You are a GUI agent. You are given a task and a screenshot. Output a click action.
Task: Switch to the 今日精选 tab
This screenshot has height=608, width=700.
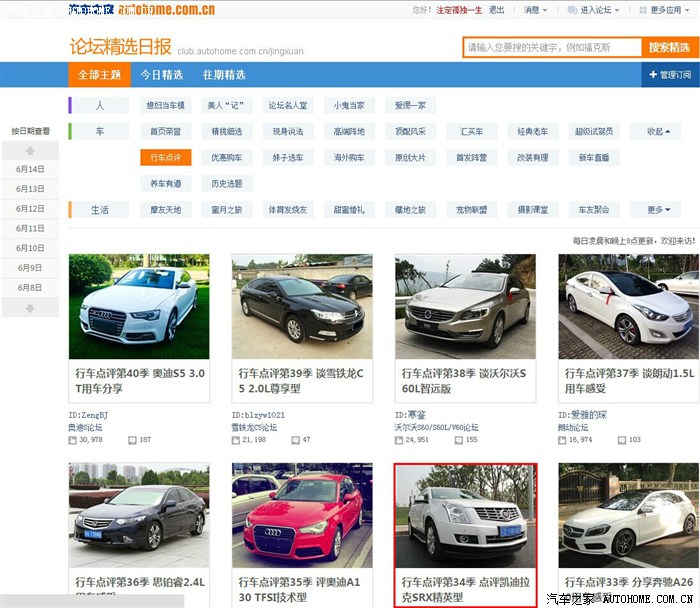click(161, 75)
